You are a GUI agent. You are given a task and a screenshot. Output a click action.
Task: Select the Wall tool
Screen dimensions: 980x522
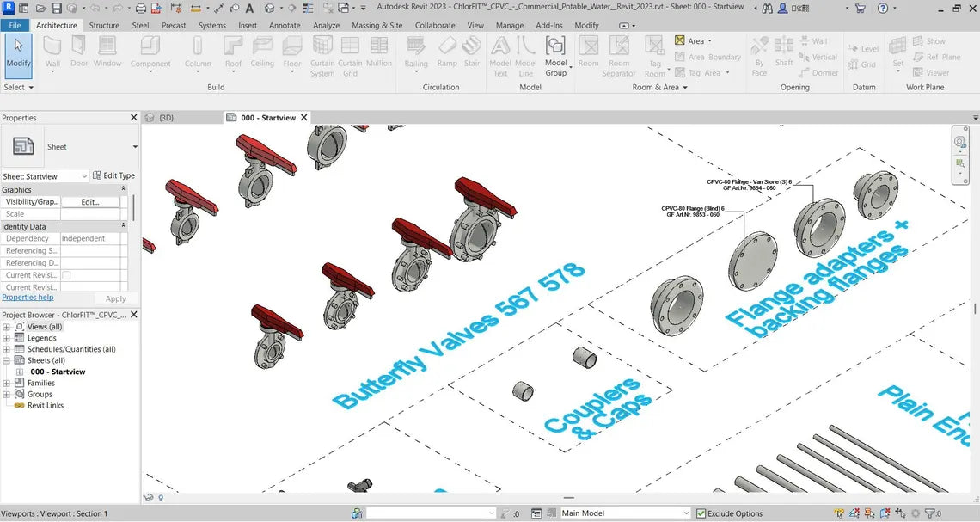click(x=52, y=53)
